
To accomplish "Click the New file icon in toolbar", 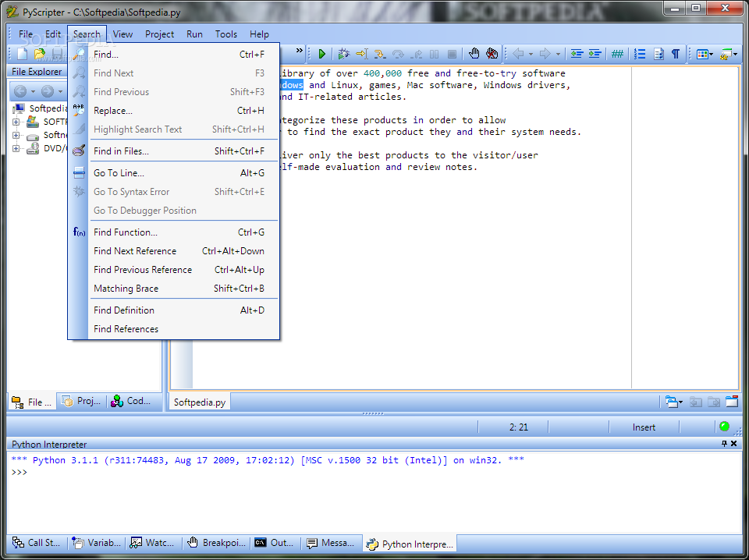I will tap(22, 54).
